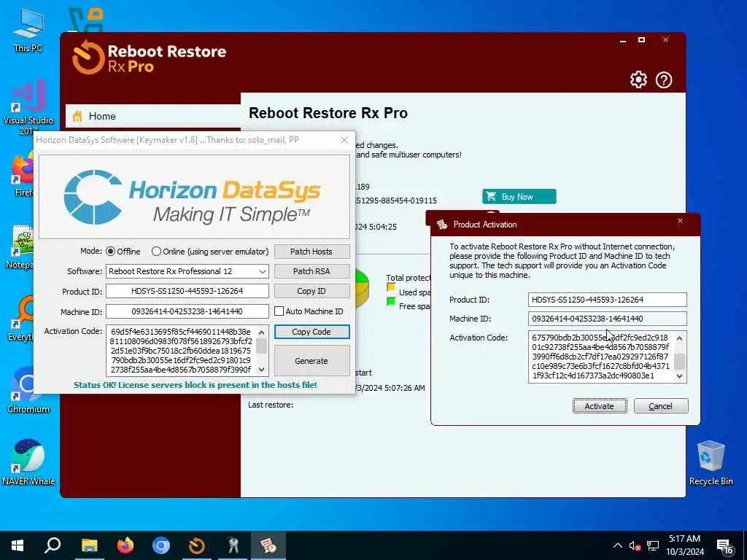Close the Product Activation dialog
747x560 pixels.
pos(680,220)
